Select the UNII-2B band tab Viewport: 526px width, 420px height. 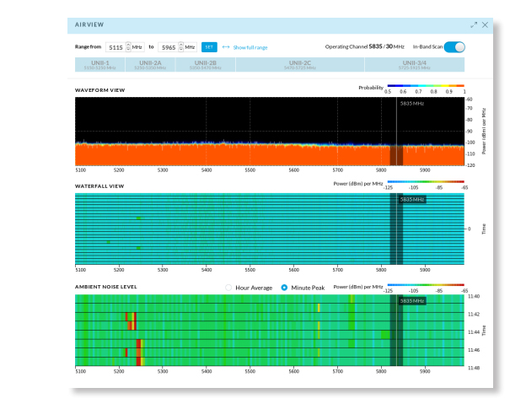tap(206, 64)
